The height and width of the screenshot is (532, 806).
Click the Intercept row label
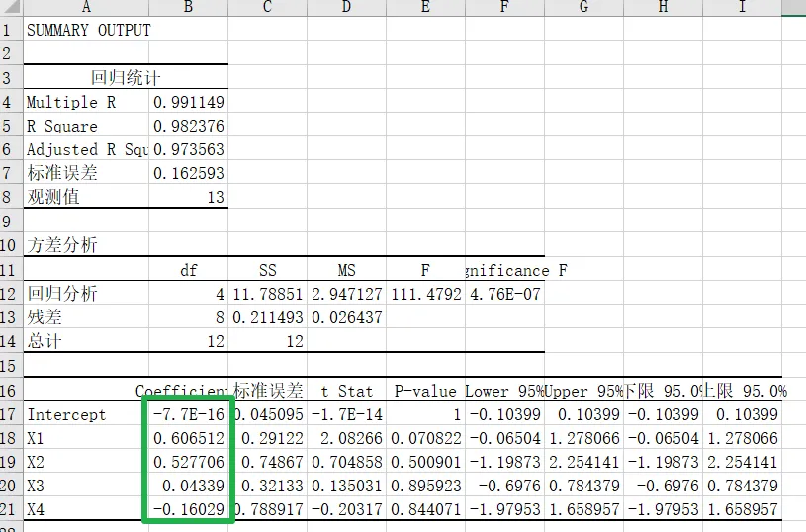click(x=86, y=413)
